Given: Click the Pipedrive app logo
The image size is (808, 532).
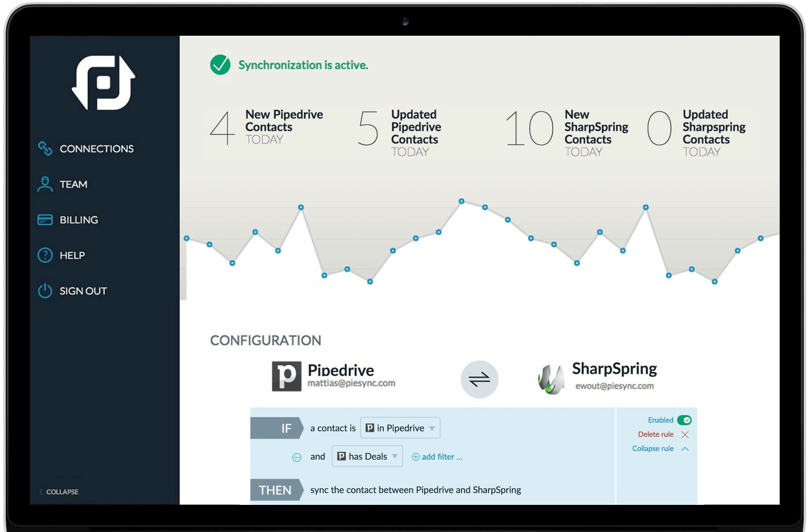Looking at the screenshot, I should 286,376.
